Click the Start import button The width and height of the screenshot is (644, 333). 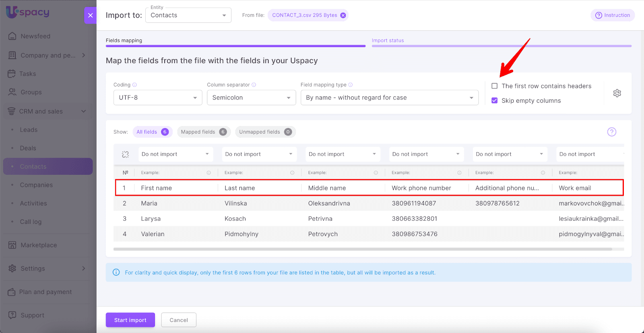(x=130, y=320)
